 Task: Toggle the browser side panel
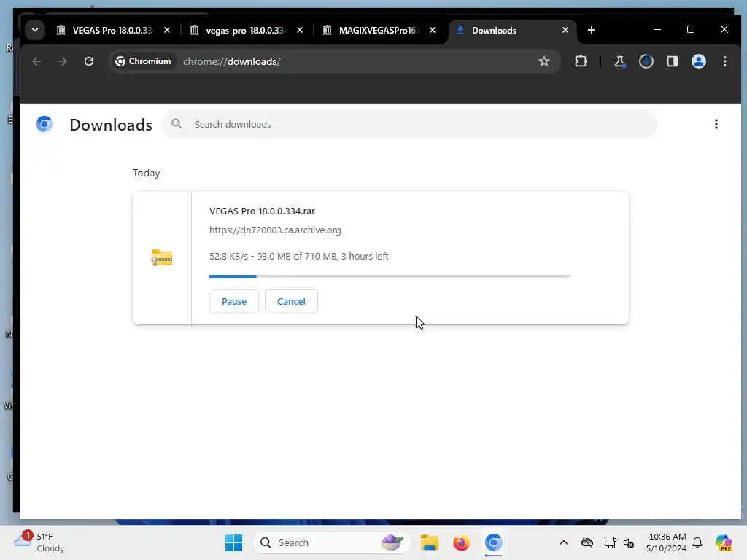pos(672,61)
